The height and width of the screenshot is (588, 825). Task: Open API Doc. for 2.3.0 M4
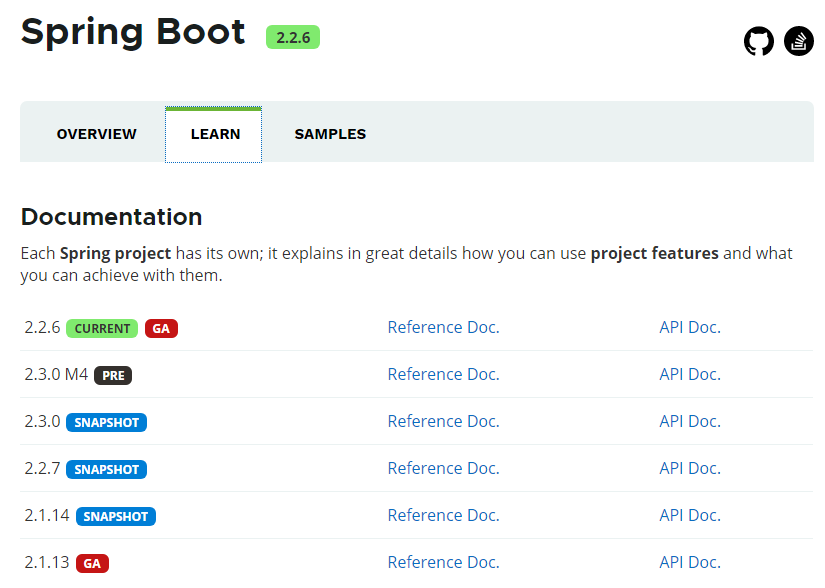pos(690,374)
